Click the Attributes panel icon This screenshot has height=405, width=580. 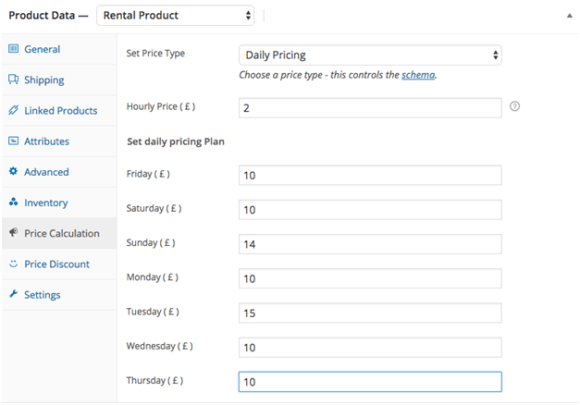click(x=13, y=141)
